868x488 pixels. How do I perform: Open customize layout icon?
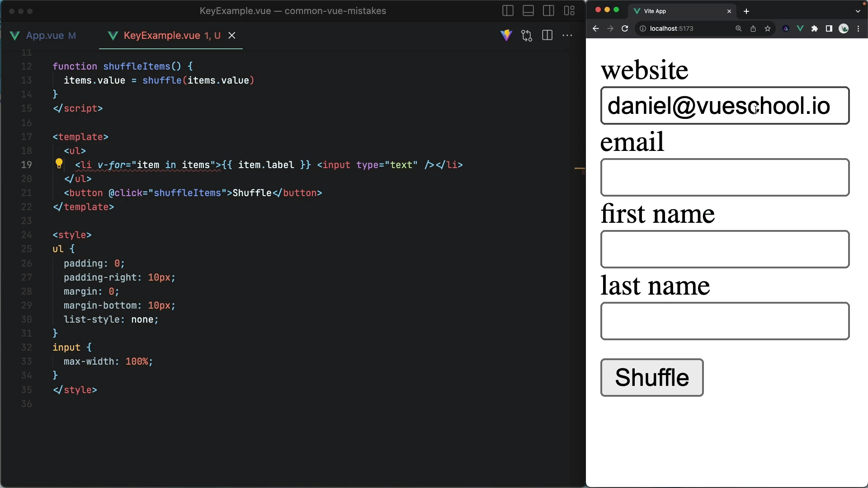[569, 11]
